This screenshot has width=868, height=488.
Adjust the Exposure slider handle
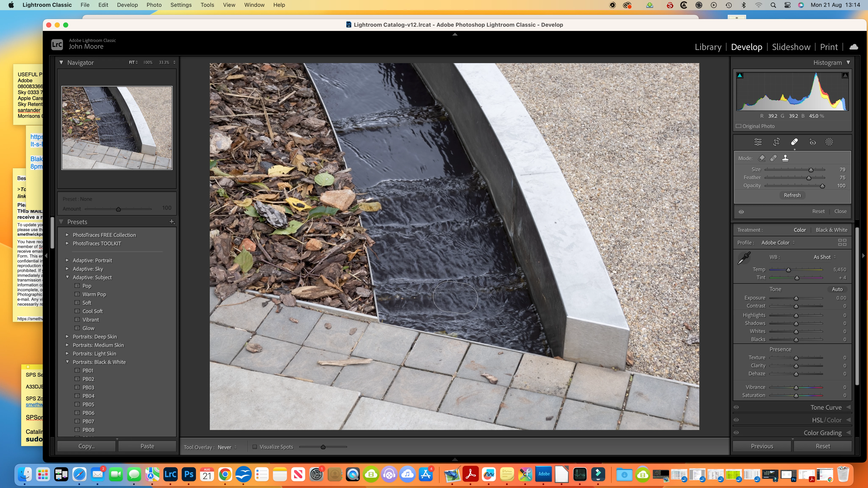pos(796,298)
